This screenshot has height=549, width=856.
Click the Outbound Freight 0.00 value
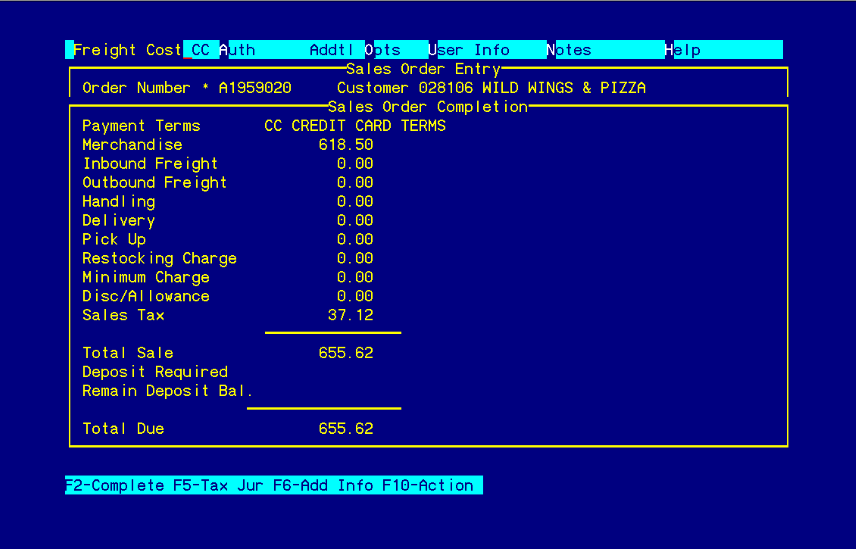pos(355,182)
